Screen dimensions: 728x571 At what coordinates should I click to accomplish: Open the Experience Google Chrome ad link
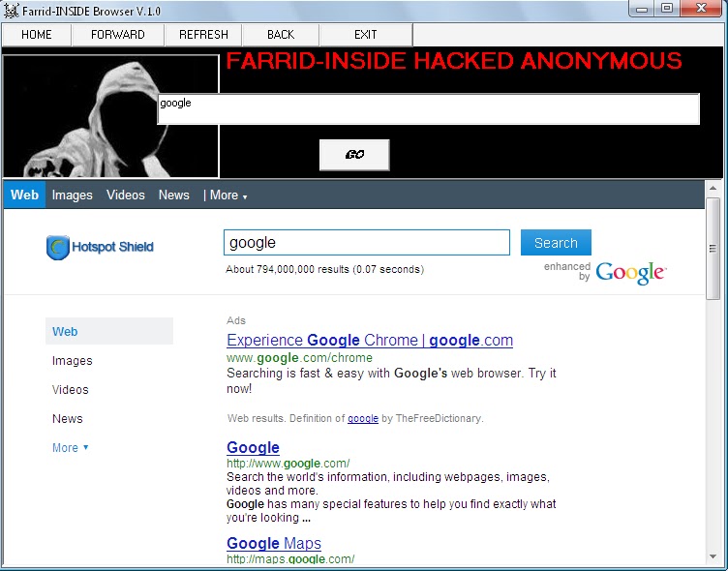click(370, 341)
